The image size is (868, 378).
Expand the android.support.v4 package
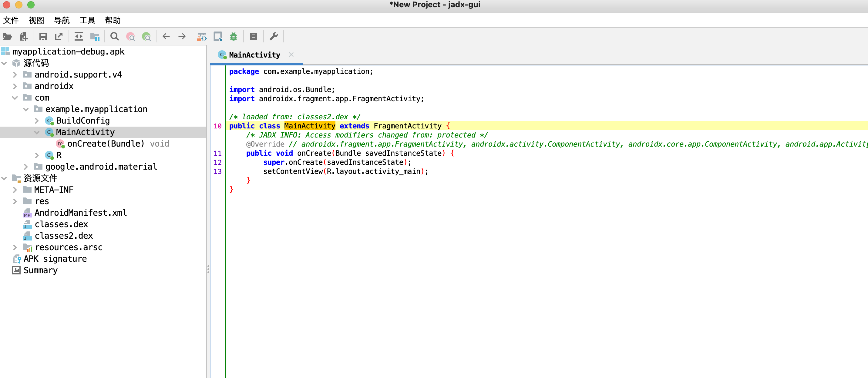tap(15, 75)
